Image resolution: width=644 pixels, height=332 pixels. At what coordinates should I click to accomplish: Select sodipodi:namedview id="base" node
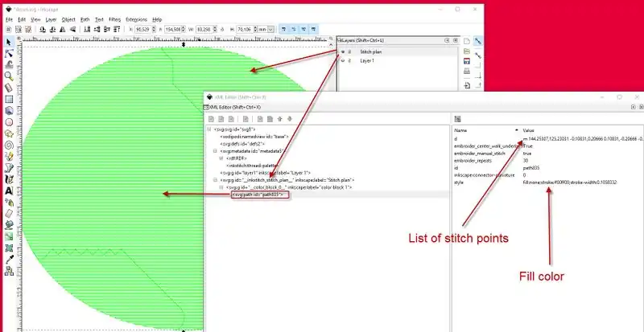[x=254, y=136]
